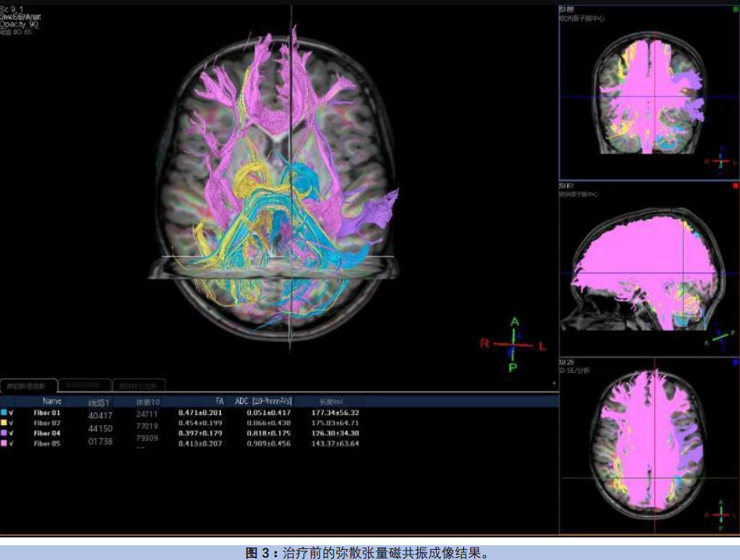Uncheck the Fiber 02 checkbox
Screen dimensions: 740x560
point(12,423)
